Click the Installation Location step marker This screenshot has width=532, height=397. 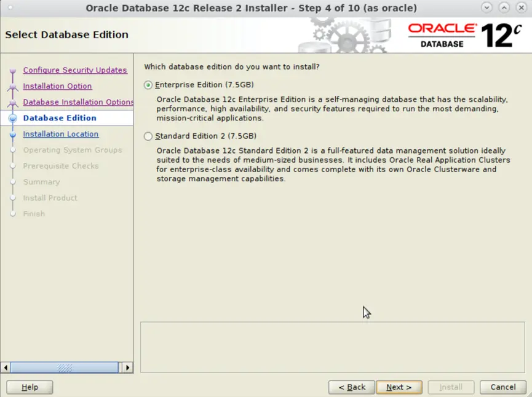pos(13,135)
